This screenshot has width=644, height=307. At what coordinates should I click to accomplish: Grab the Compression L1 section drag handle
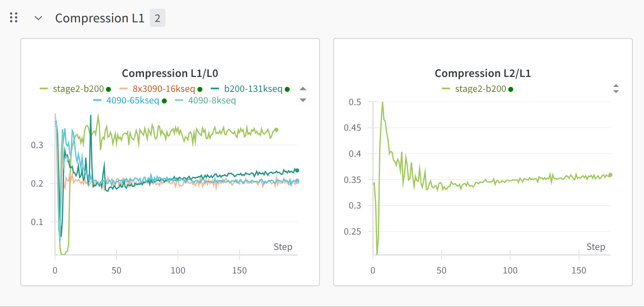tap(14, 18)
